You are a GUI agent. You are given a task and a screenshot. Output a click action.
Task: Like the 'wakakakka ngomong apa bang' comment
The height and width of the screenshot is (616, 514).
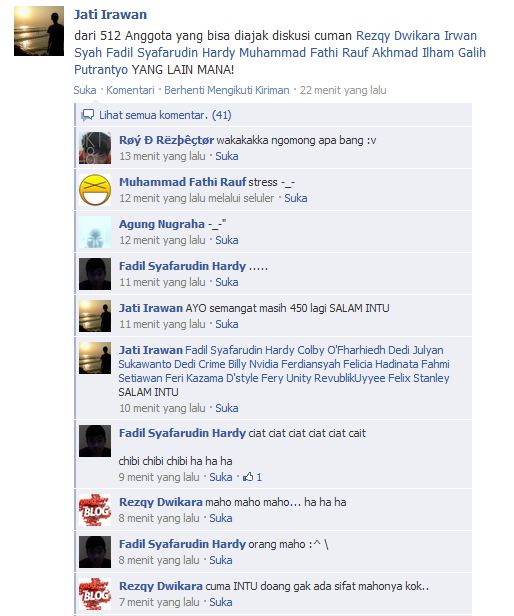pyautogui.click(x=227, y=156)
